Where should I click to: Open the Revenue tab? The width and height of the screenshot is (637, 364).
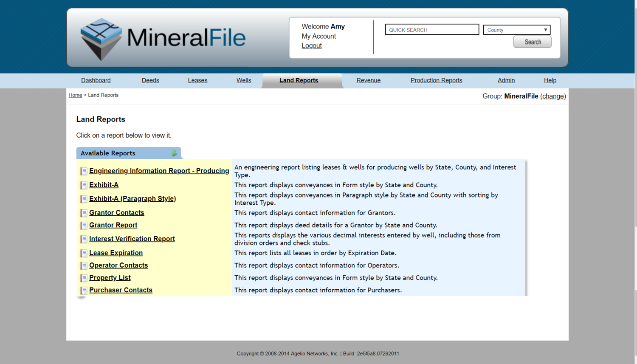(x=368, y=80)
